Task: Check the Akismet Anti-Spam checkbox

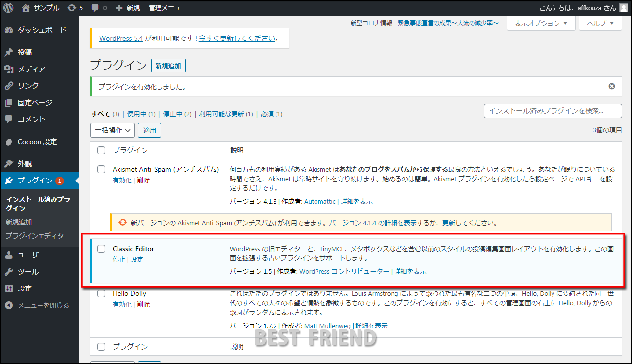Action: [101, 169]
